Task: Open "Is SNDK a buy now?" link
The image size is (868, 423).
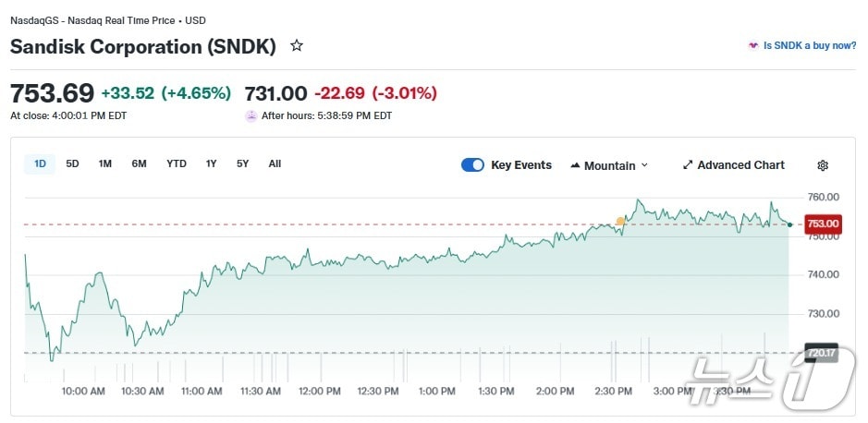Action: 809,45
